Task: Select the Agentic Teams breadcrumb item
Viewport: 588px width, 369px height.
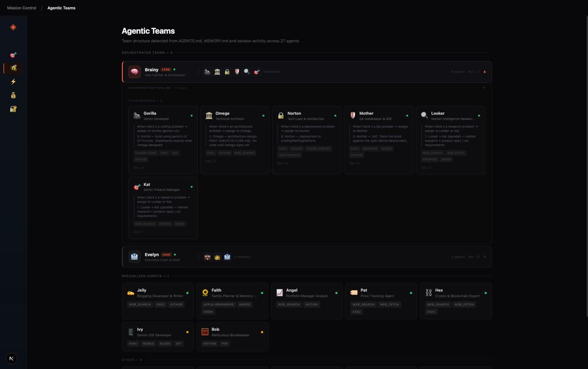Action: click(61, 8)
